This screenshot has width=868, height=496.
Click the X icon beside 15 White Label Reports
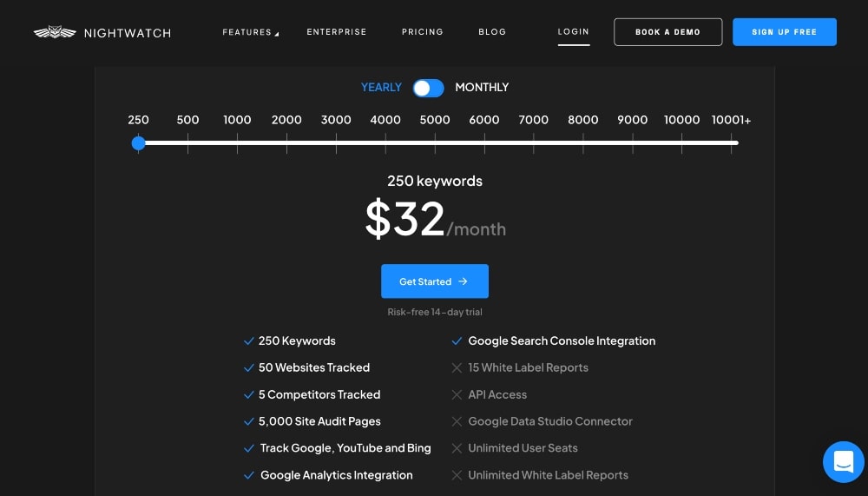point(457,368)
